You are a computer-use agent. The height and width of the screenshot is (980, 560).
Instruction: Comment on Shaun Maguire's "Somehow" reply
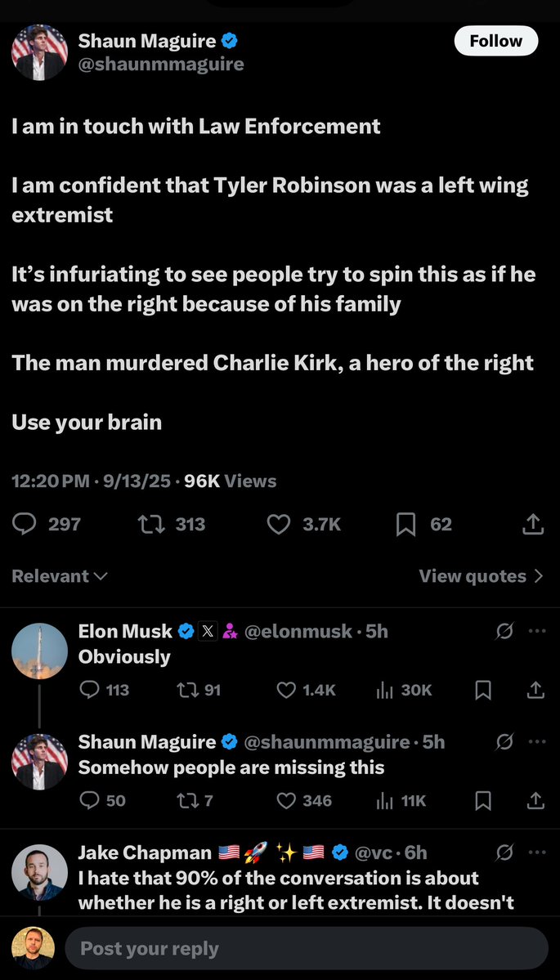(90, 800)
